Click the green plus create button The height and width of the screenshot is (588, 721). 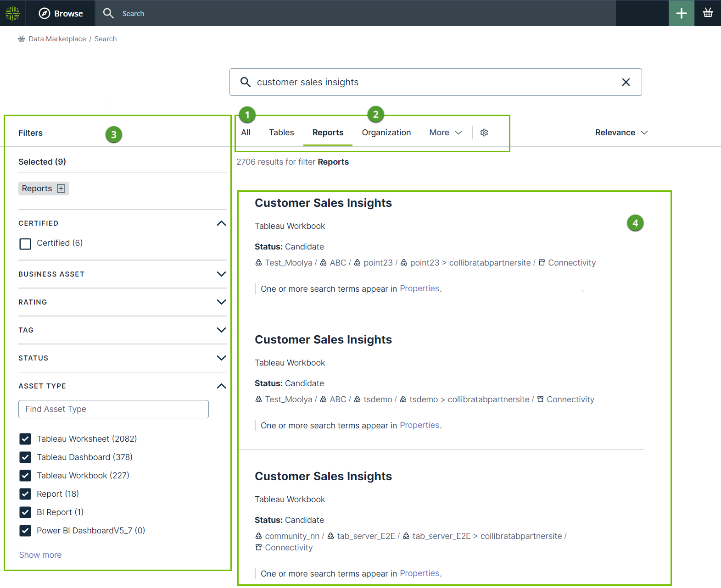(x=681, y=13)
